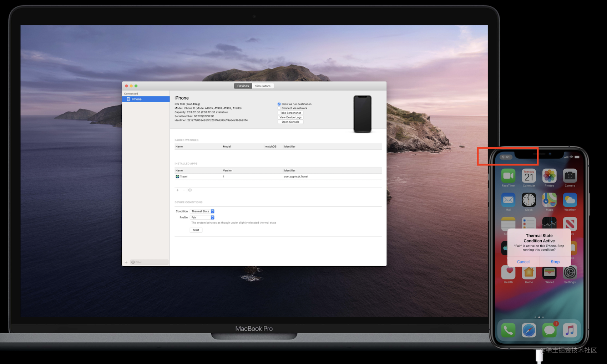Open the Home app icon
The height and width of the screenshot is (364, 607).
tap(529, 273)
